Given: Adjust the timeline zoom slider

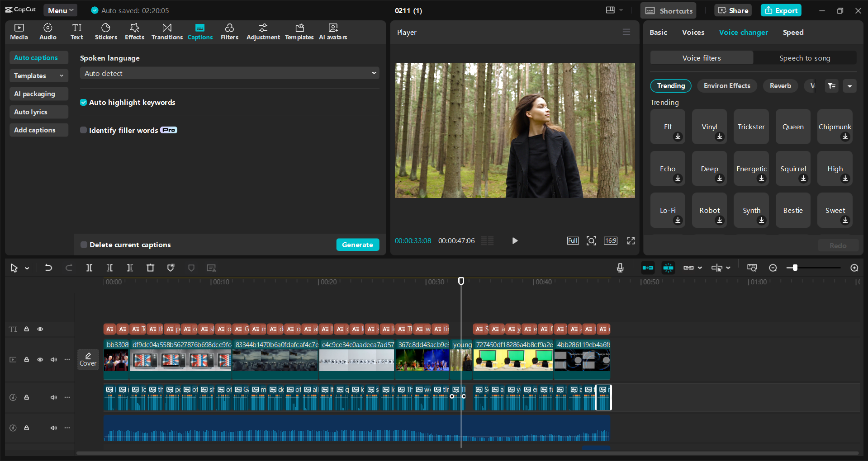Looking at the screenshot, I should pos(794,268).
